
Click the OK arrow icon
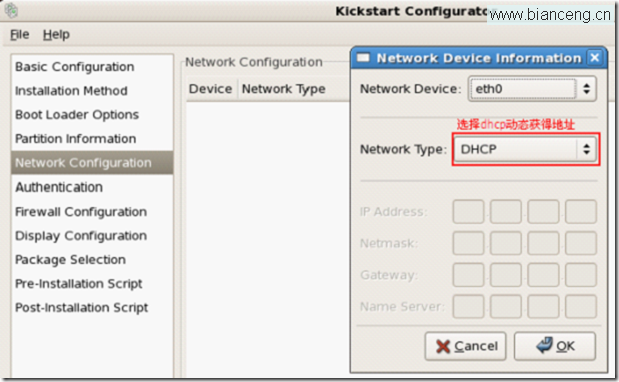point(545,345)
